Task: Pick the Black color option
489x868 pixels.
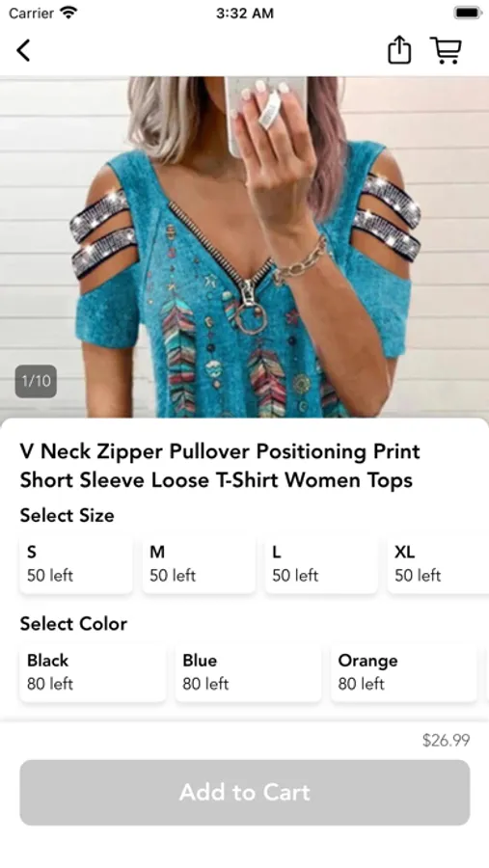Action: [93, 672]
